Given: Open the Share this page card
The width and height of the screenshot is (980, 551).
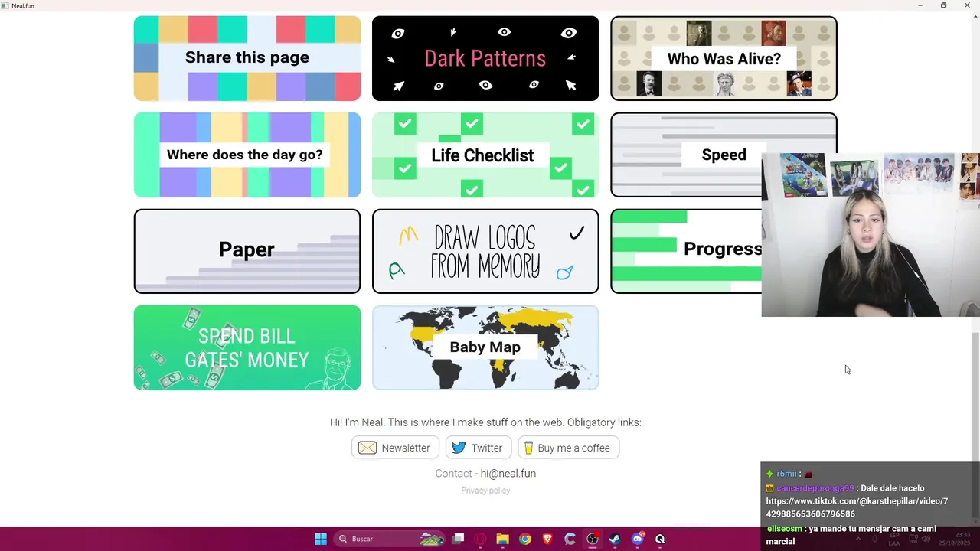Looking at the screenshot, I should pyautogui.click(x=247, y=58).
